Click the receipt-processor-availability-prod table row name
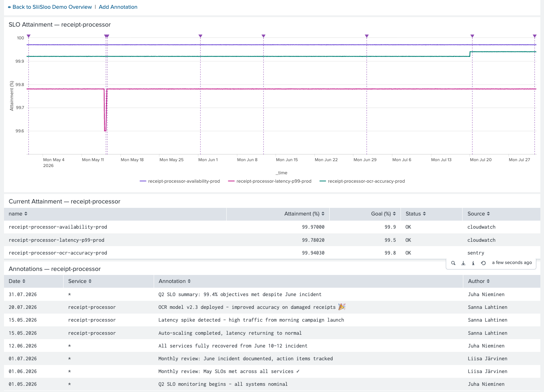 pyautogui.click(x=58, y=227)
